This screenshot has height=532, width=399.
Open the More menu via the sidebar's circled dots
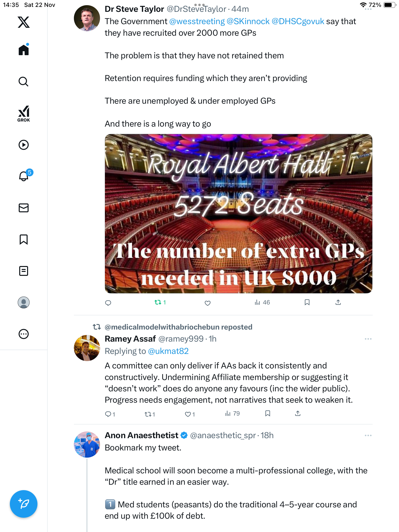[x=24, y=334]
